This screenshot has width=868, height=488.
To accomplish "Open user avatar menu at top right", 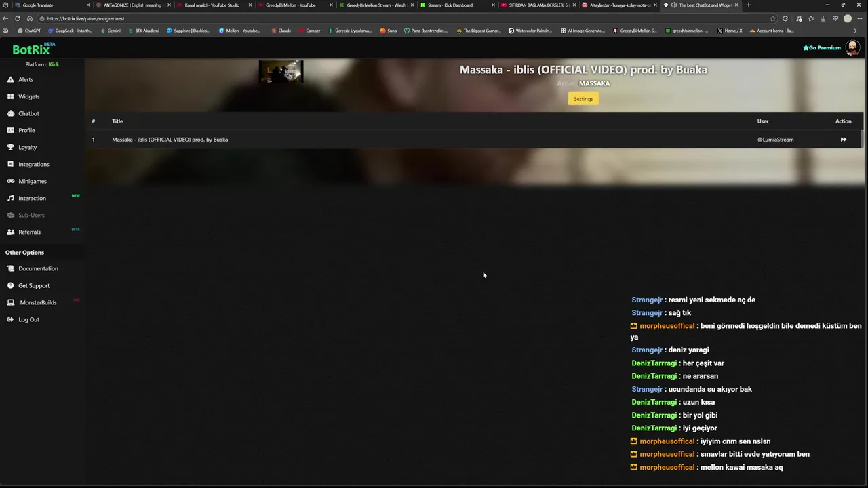I will (x=852, y=47).
